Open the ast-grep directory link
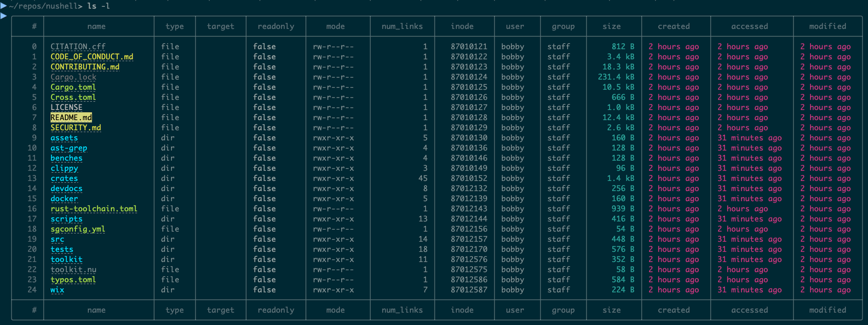868x325 pixels. click(69, 148)
